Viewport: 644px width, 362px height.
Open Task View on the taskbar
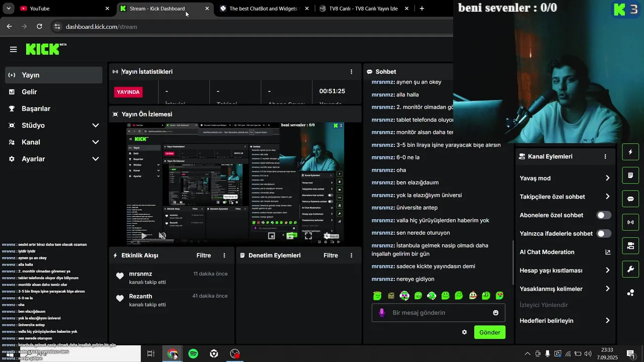150,354
